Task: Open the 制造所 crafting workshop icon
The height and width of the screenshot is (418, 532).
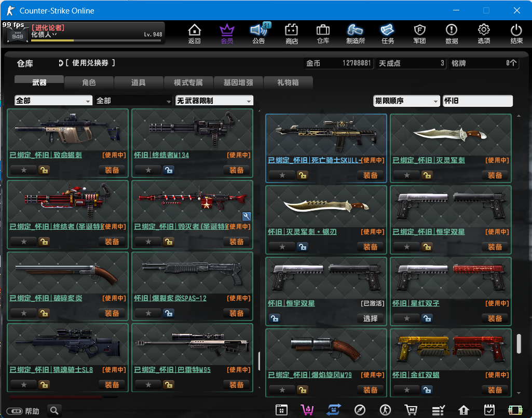Action: 356,34
